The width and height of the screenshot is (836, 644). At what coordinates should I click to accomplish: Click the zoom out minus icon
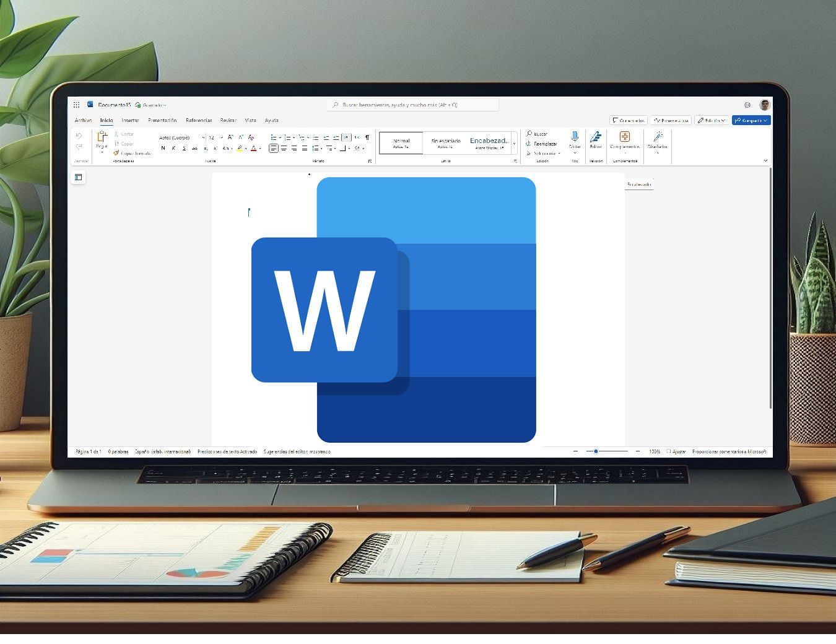[x=575, y=451]
